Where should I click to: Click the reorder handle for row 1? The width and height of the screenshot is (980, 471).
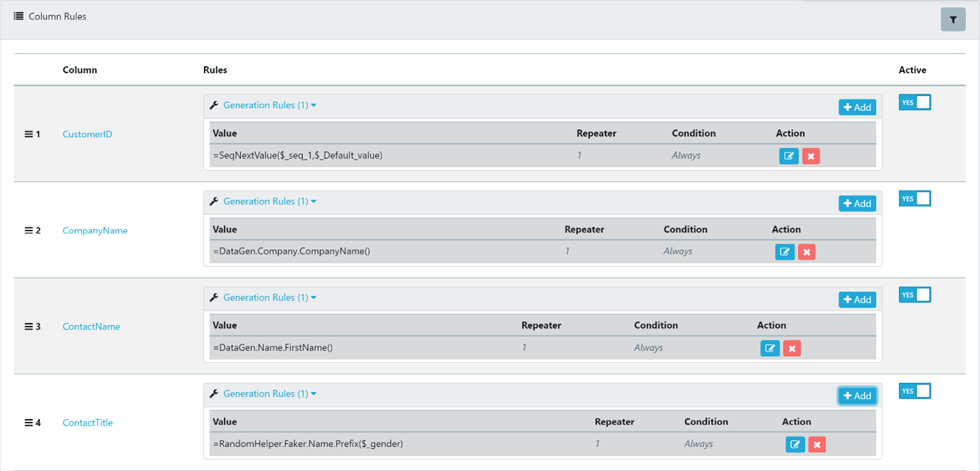(x=28, y=134)
